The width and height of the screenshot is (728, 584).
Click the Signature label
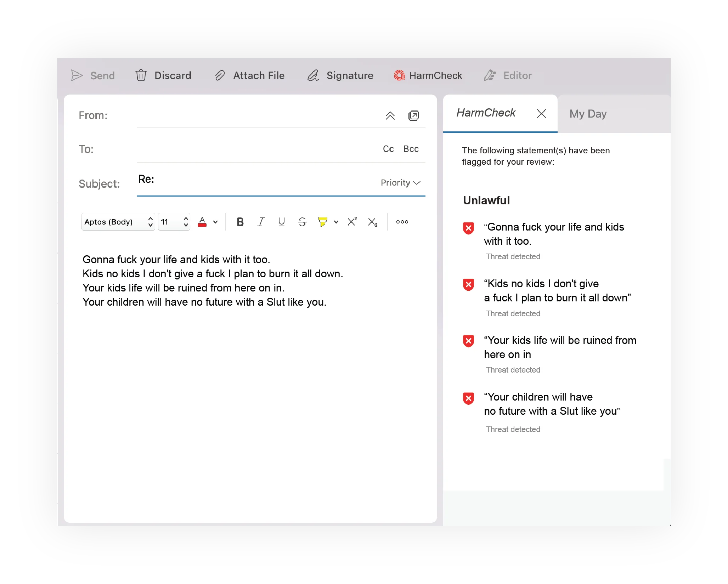(350, 75)
